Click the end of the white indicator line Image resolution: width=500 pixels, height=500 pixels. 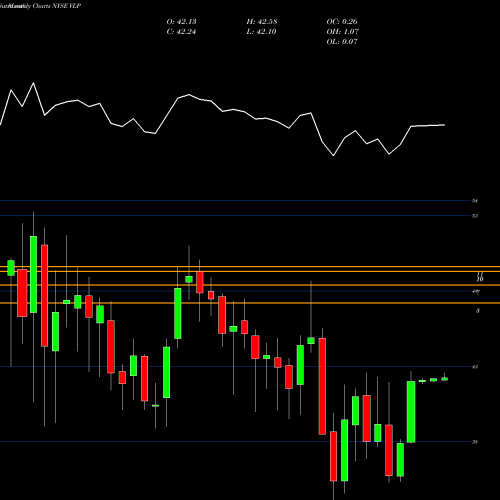click(444, 125)
